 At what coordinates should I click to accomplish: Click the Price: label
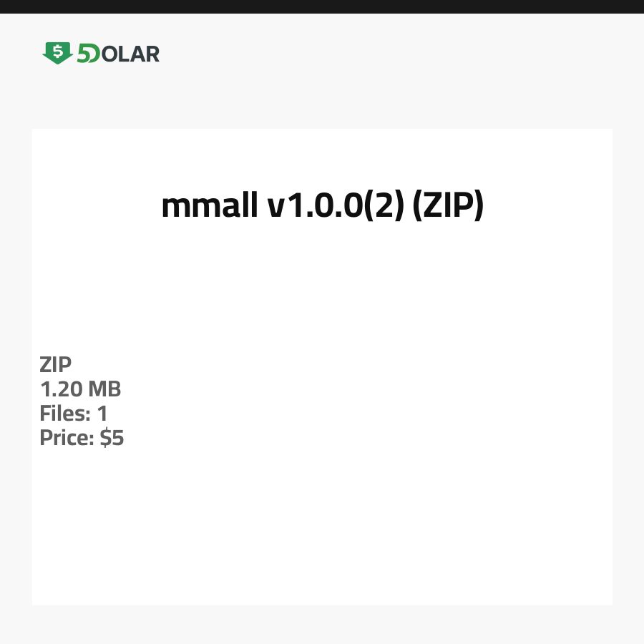pos(67,438)
